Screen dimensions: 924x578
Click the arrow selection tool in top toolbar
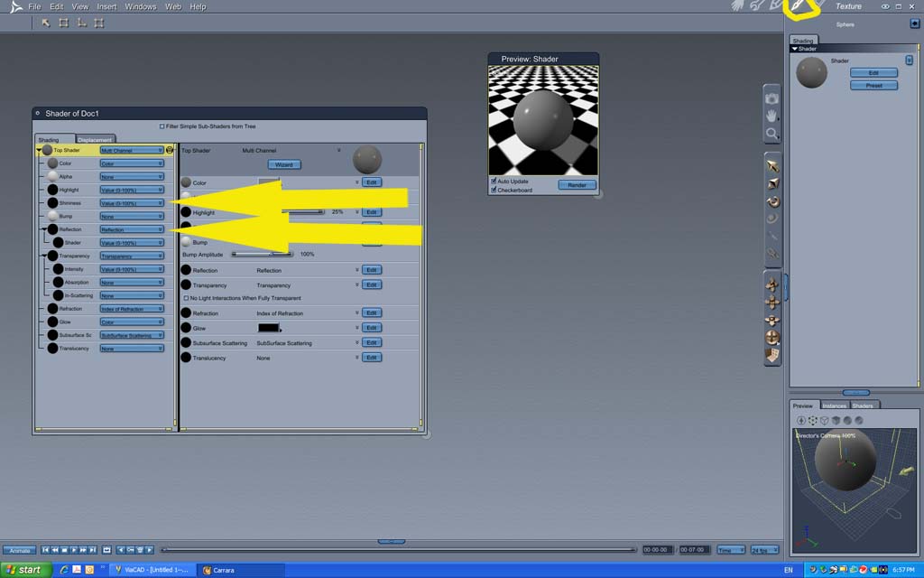(x=45, y=23)
